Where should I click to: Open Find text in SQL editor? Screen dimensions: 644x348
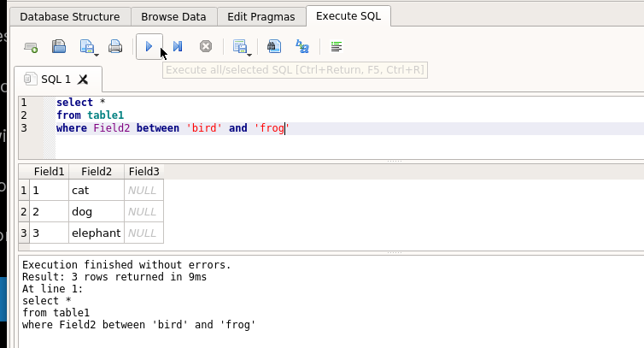pyautogui.click(x=274, y=46)
